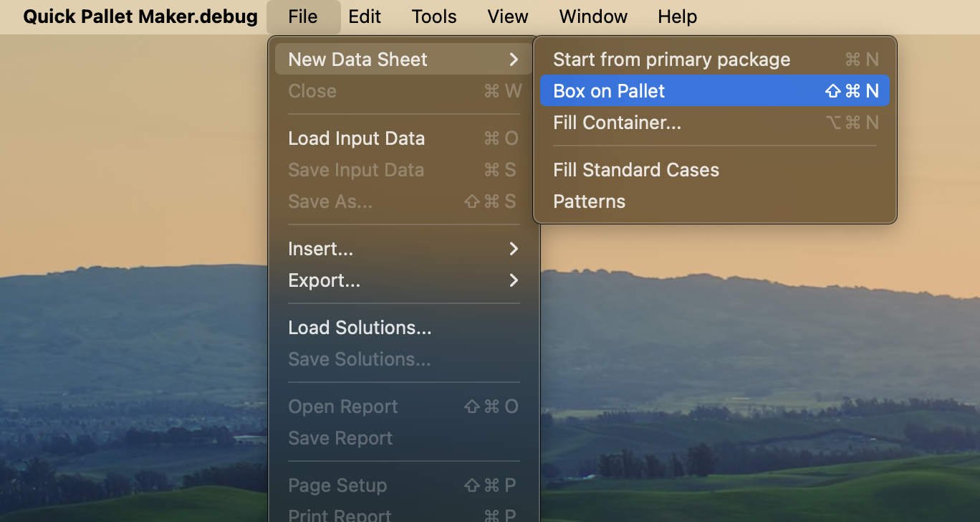The image size is (980, 522).
Task: Click the greyed Page Setup item
Action: tap(404, 485)
